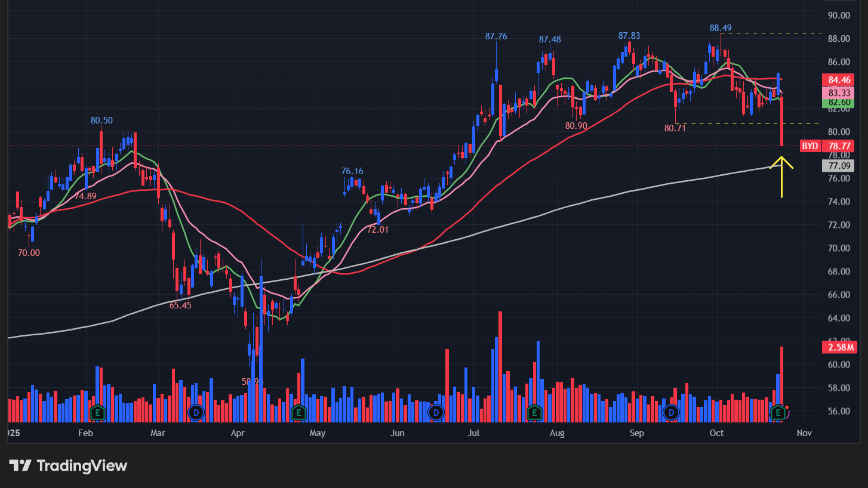Select the red 84.46 moving average label
This screenshot has height=488, width=868.
pos(839,80)
